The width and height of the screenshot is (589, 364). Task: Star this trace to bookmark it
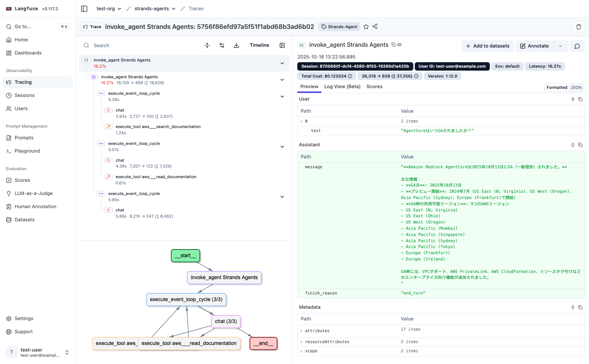pyautogui.click(x=366, y=27)
